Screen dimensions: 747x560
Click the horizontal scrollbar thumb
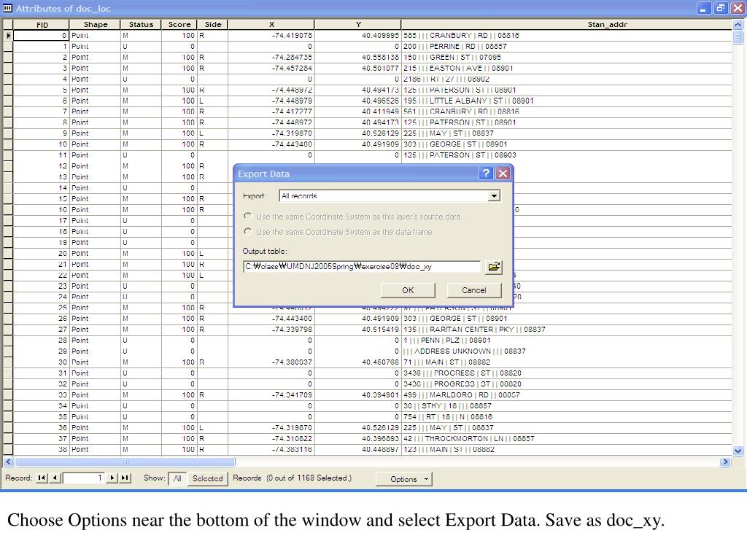click(125, 462)
